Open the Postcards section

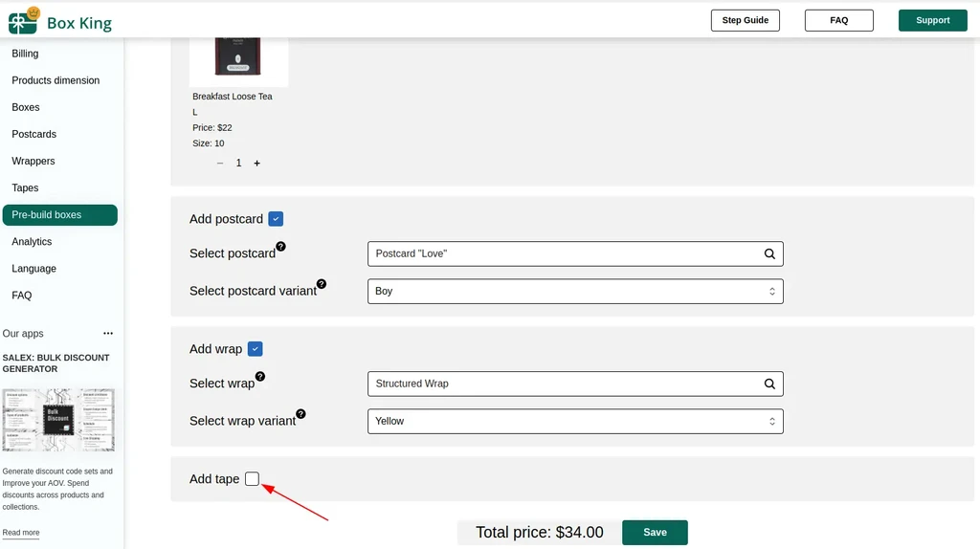pos(33,134)
